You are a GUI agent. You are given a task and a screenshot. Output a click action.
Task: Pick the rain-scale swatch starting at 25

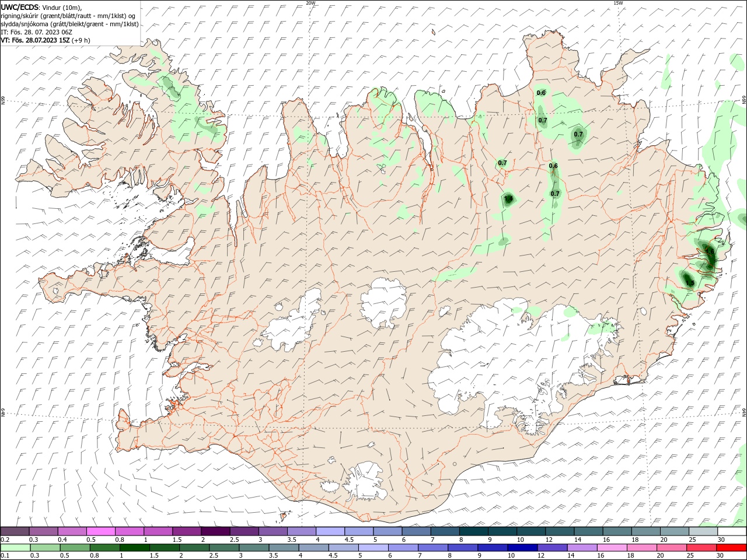pyautogui.click(x=701, y=548)
